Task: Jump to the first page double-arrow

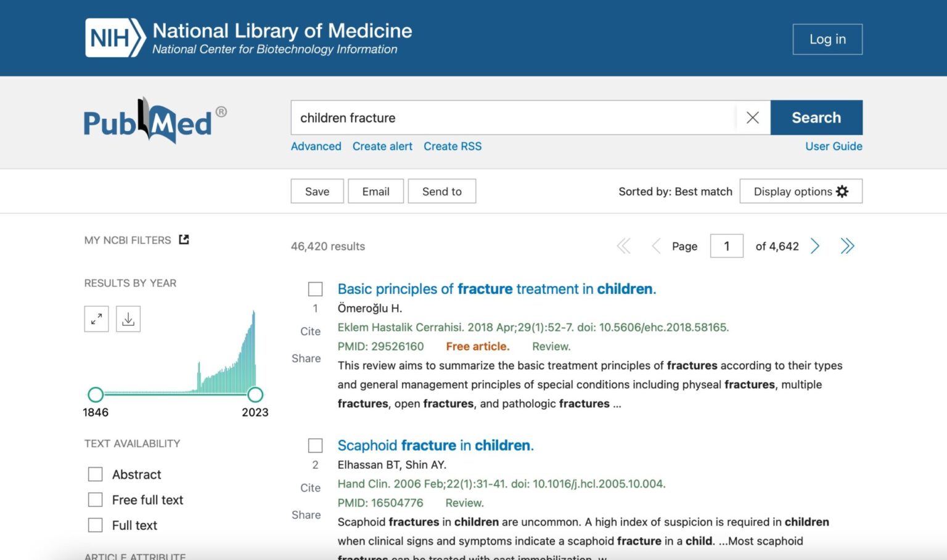Action: click(x=623, y=246)
